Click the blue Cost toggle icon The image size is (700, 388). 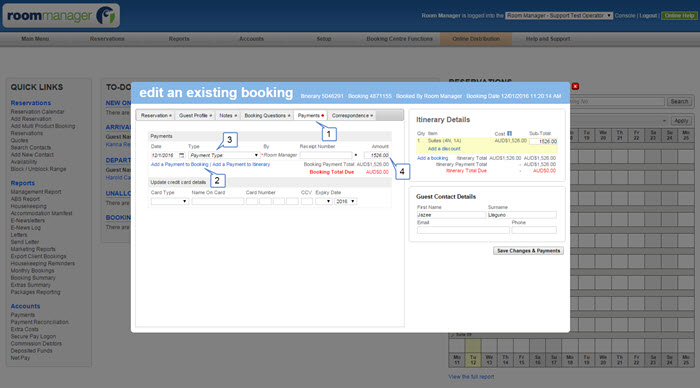[x=509, y=134]
